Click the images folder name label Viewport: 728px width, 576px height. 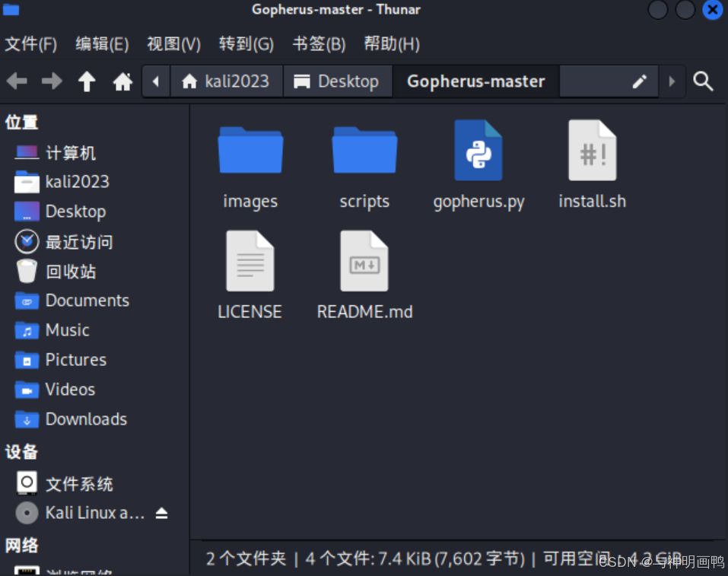tap(250, 201)
